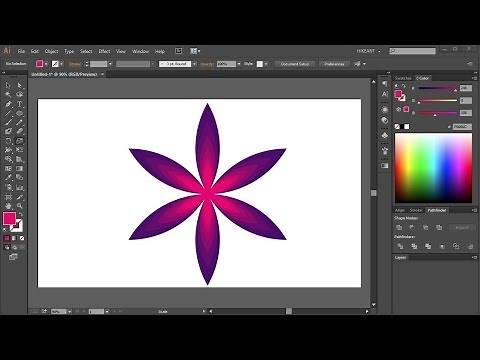Select the Artboard tool

coord(8,197)
